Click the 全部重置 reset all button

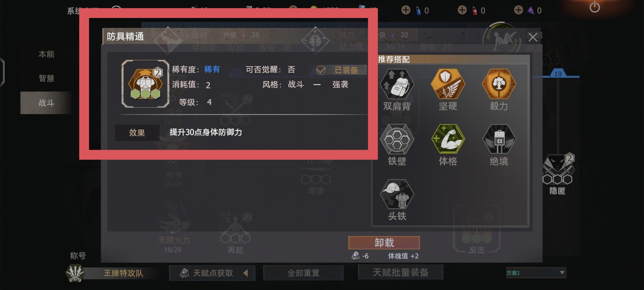303,273
